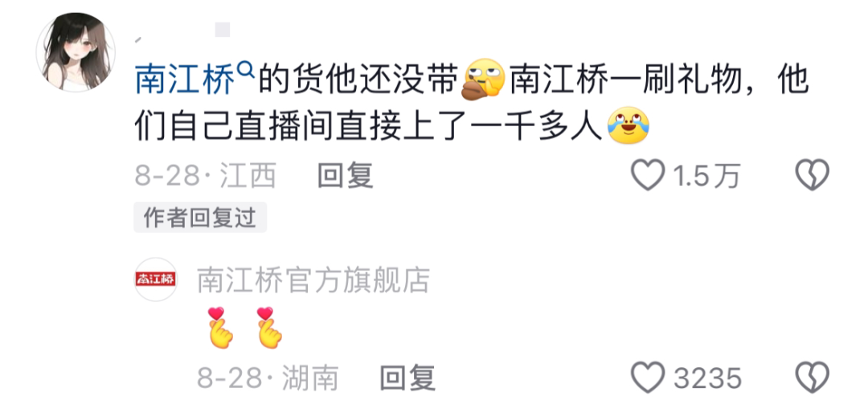
Task: Dislike the top comment via broken heart
Action: (812, 175)
